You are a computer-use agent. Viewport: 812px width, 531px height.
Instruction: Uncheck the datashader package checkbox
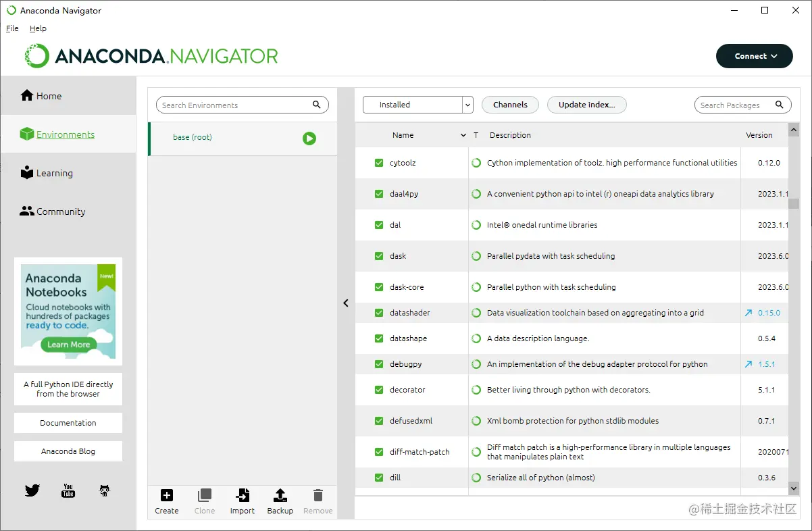pos(379,313)
